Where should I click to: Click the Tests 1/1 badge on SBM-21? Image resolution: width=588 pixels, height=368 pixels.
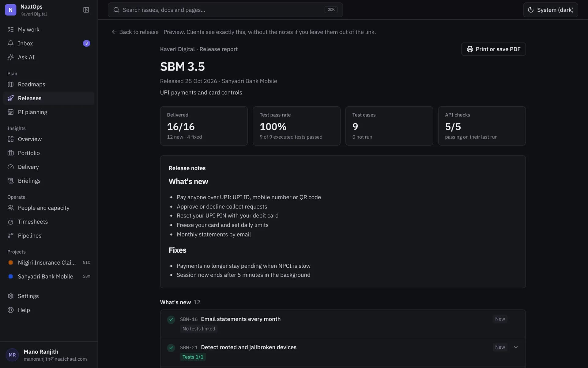point(193,357)
